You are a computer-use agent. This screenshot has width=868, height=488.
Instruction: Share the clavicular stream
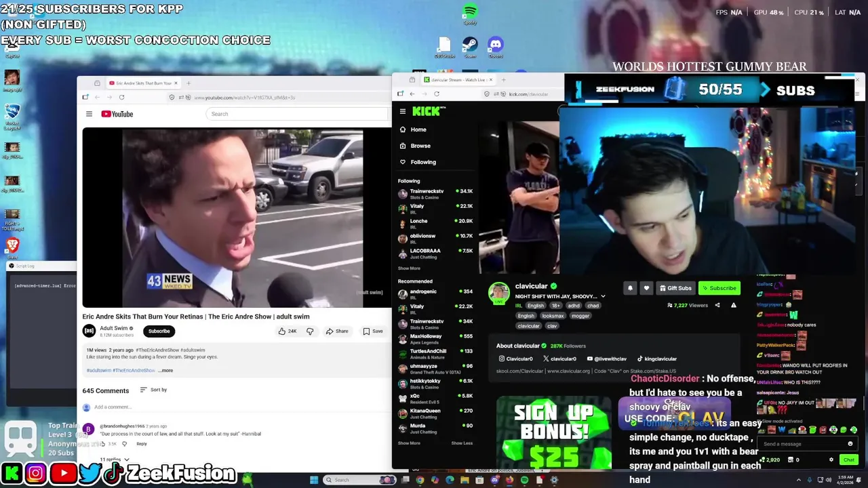pos(717,306)
